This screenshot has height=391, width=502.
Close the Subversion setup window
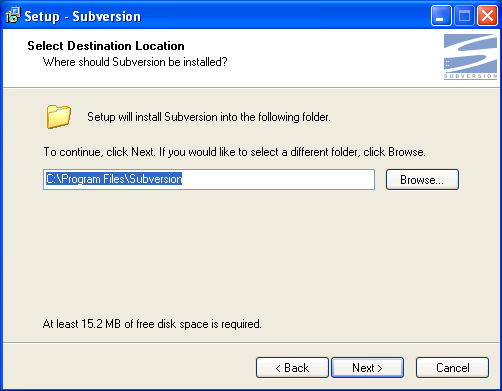[487, 16]
